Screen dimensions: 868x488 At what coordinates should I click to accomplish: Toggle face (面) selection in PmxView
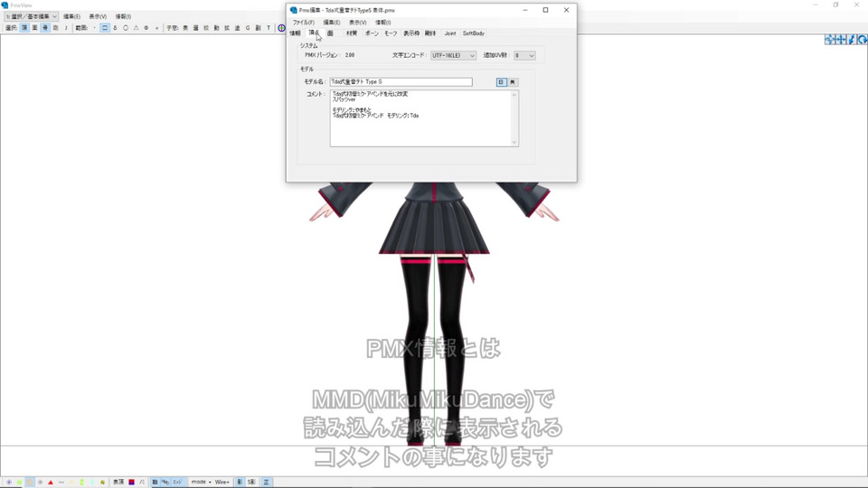pos(35,28)
